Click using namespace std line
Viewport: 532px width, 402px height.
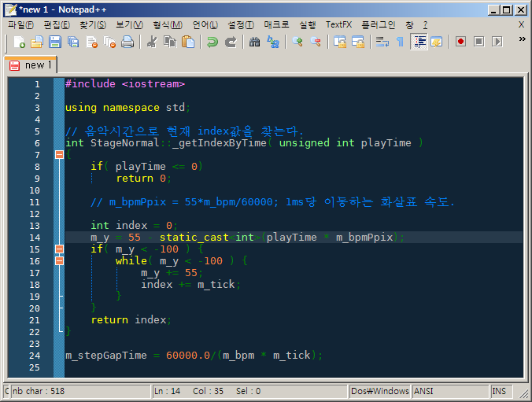tap(127, 108)
